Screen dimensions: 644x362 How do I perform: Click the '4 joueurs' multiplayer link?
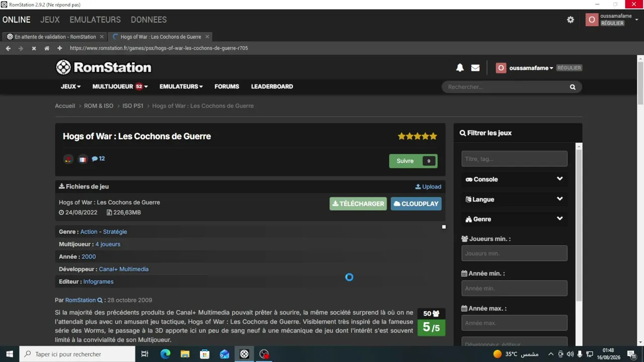click(x=108, y=244)
